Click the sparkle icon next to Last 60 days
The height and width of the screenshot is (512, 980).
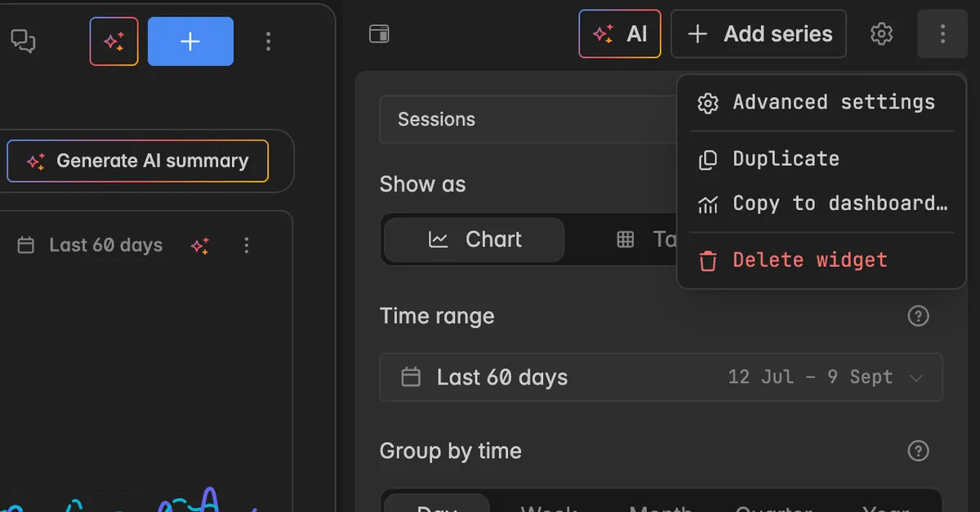pyautogui.click(x=200, y=245)
